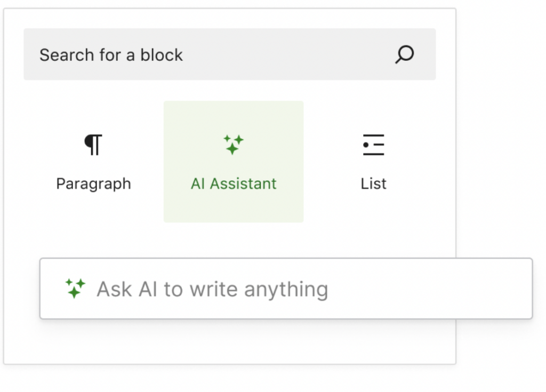Insert a Paragraph block via its label
546x392 pixels.
pos(94,184)
